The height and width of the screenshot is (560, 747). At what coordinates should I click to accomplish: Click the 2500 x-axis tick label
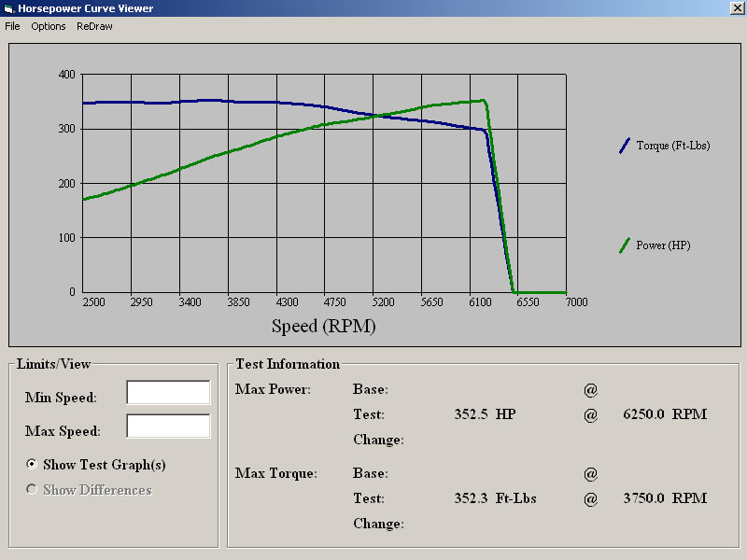(x=94, y=302)
